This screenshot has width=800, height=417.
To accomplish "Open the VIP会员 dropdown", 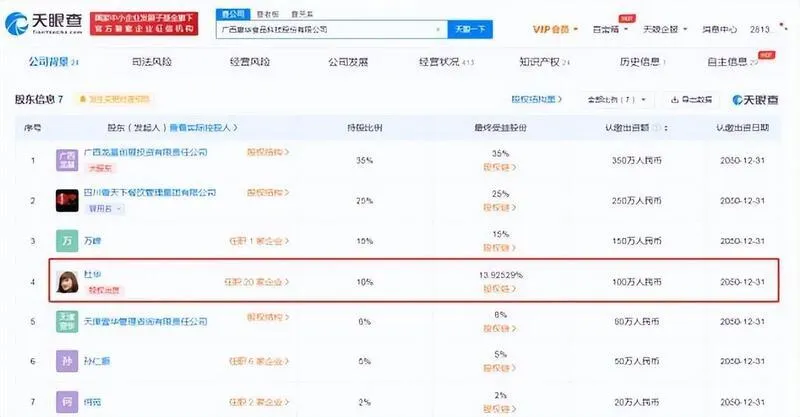I will pyautogui.click(x=555, y=29).
